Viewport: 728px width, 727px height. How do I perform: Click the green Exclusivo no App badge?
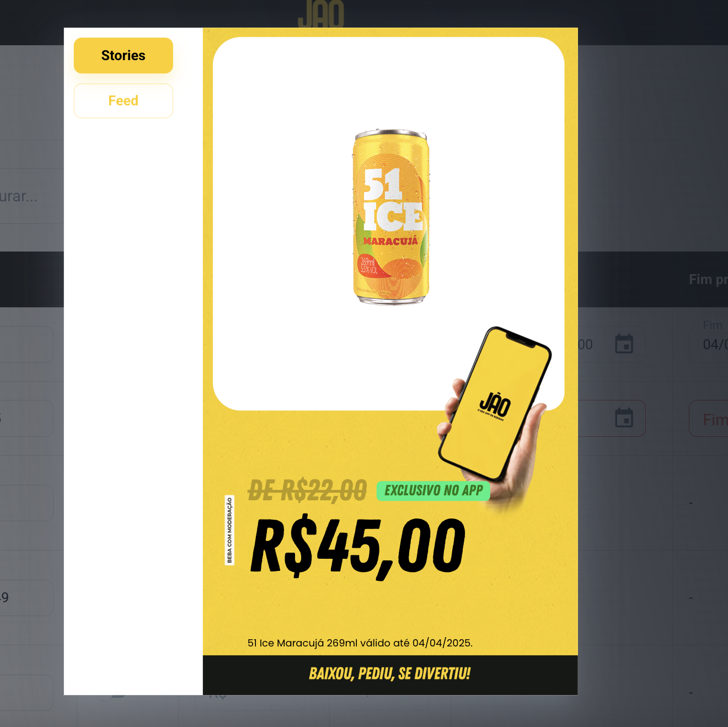point(433,490)
